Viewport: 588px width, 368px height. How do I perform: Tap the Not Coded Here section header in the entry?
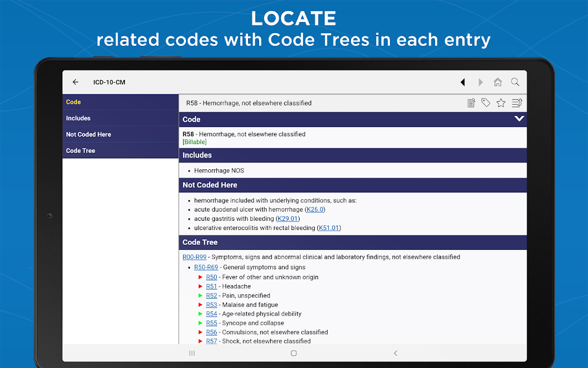coord(353,185)
